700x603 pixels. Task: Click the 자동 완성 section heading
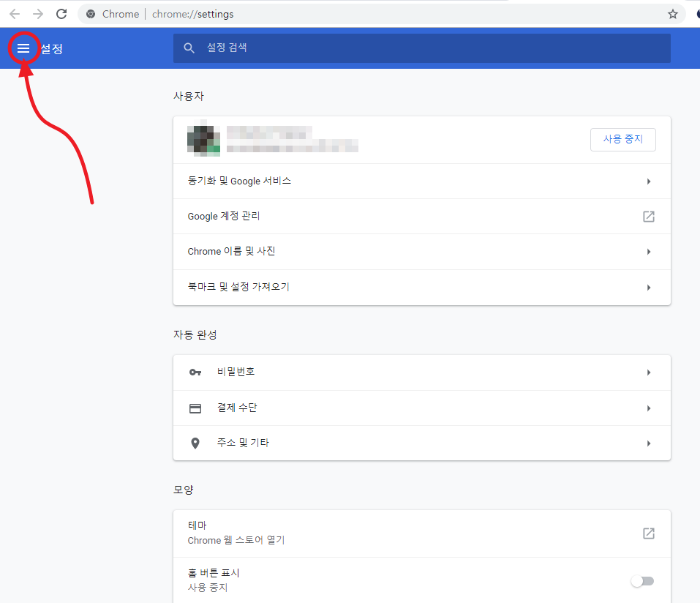coord(195,334)
